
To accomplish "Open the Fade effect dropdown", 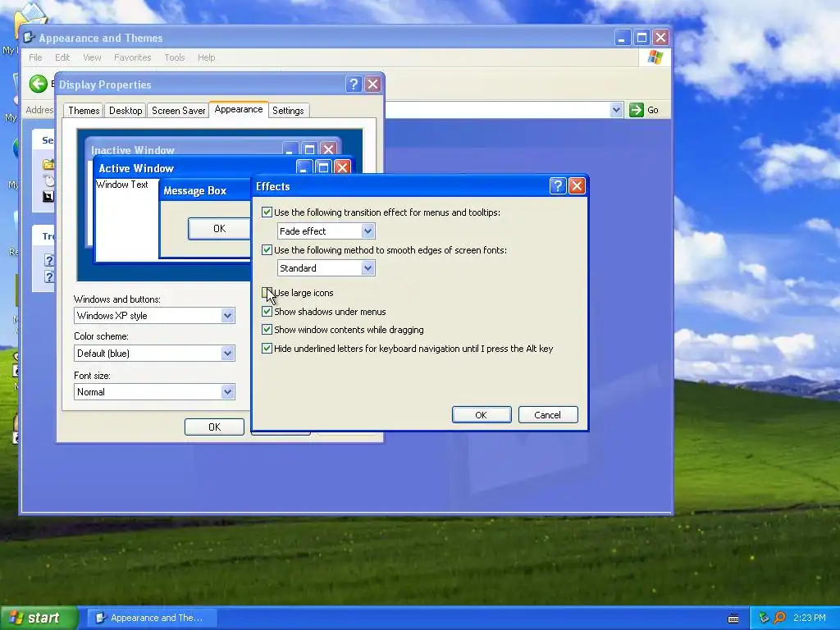I will pos(367,231).
